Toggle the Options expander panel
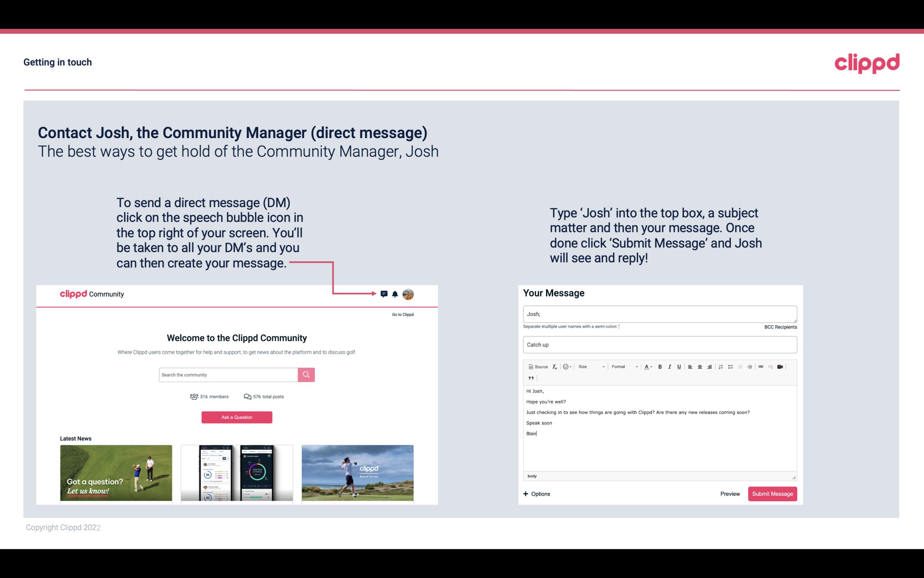The width and height of the screenshot is (924, 578). click(x=535, y=494)
